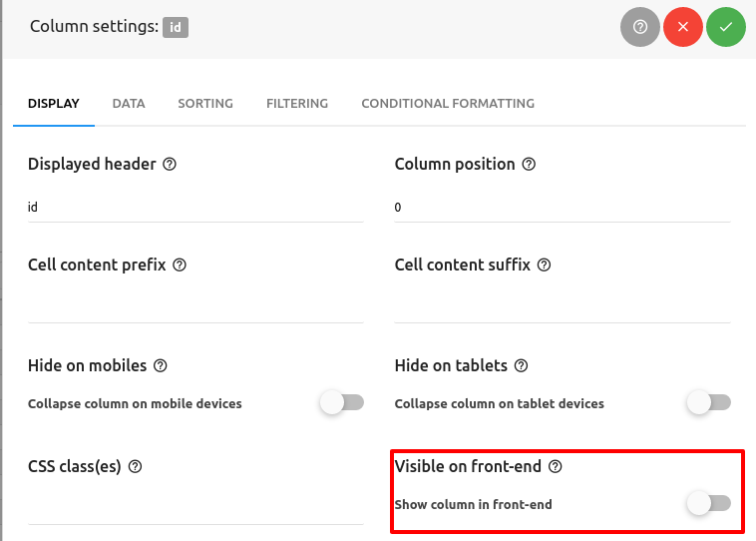Open help for Visible on front-end

556,467
